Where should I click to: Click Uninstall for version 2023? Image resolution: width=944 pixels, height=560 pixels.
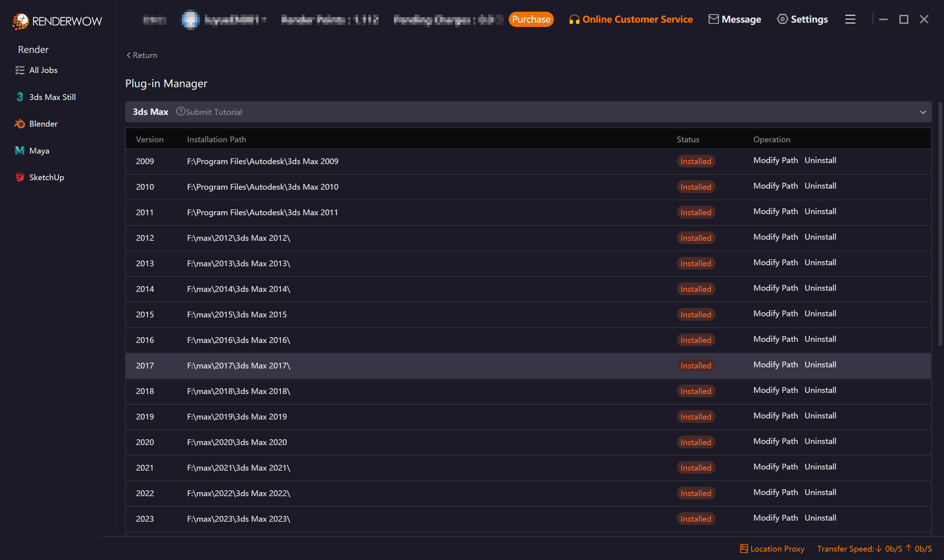click(x=820, y=518)
